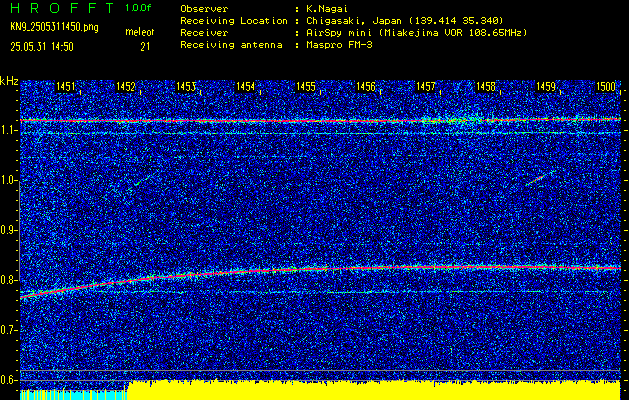Click the cyan signal level bar at bottom left
The height and width of the screenshot is (400, 629).
[x=73, y=395]
